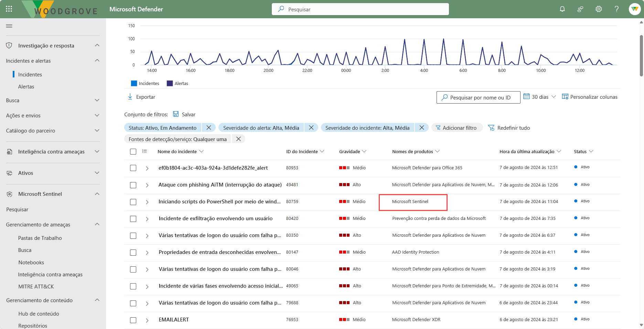Open the community people icon

click(x=580, y=9)
